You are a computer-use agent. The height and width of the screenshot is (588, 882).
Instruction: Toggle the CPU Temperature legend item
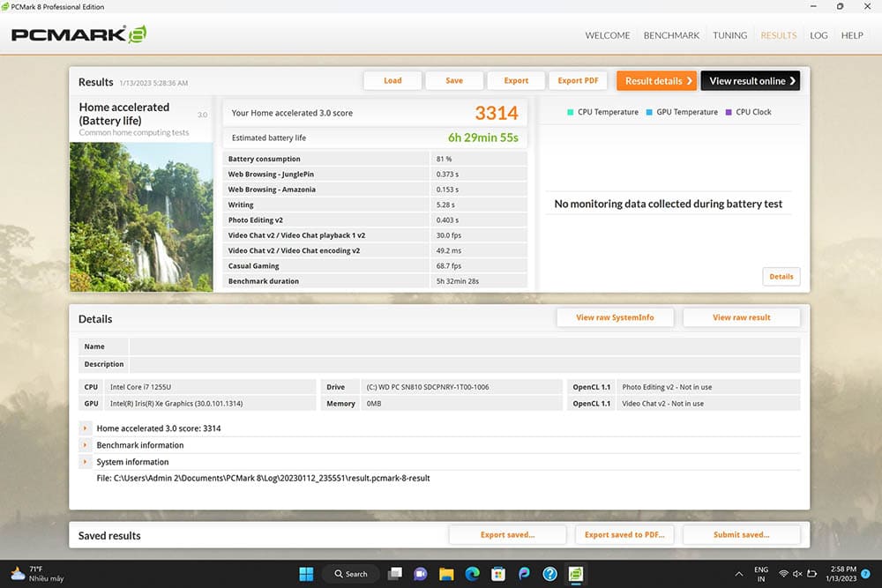coord(602,112)
